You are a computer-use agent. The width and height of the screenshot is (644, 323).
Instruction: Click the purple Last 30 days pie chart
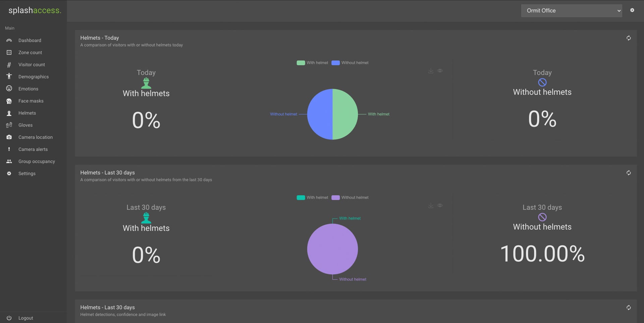[332, 249]
